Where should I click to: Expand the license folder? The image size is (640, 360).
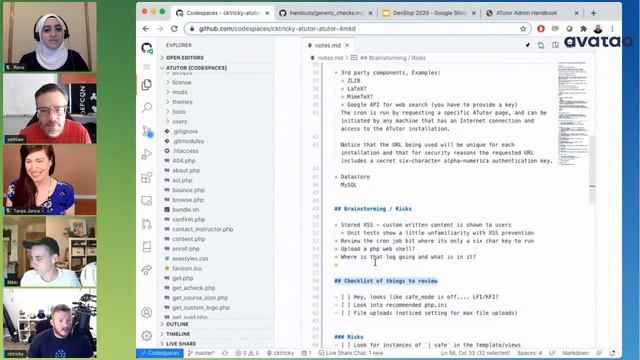pyautogui.click(x=181, y=82)
